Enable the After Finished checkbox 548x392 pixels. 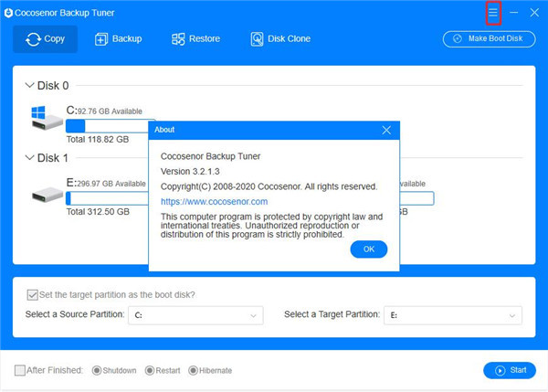click(20, 370)
